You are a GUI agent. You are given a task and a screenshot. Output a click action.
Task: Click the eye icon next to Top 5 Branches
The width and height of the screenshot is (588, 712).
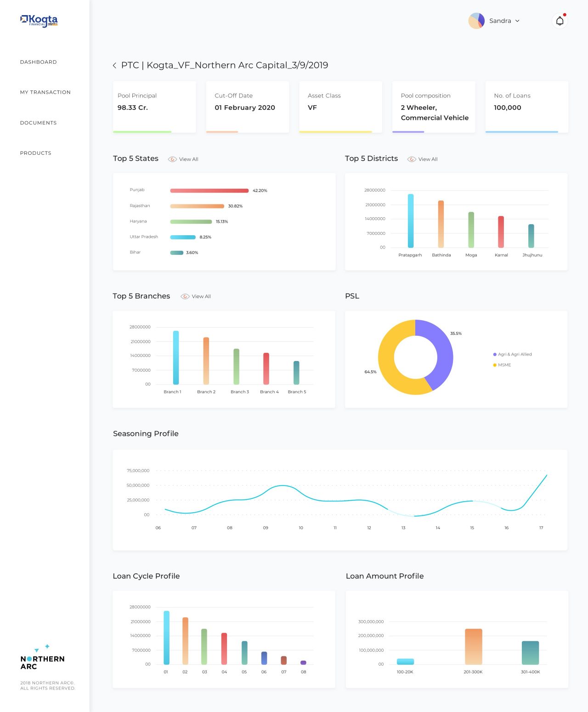(x=185, y=297)
